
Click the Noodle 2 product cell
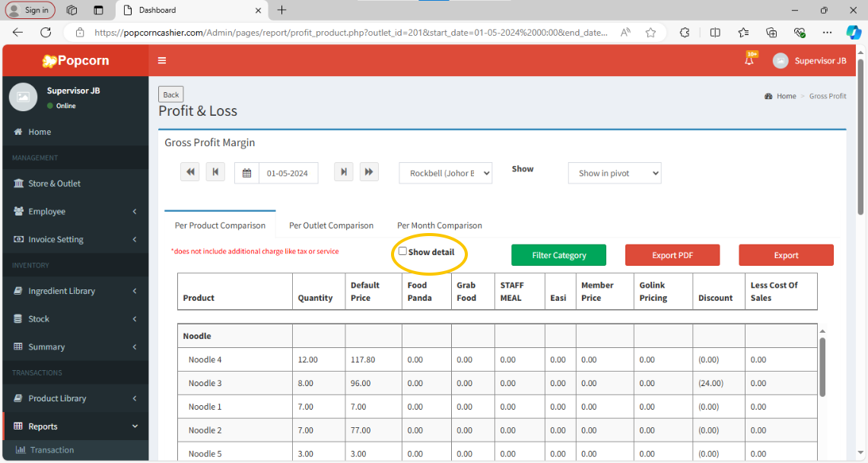pyautogui.click(x=235, y=430)
